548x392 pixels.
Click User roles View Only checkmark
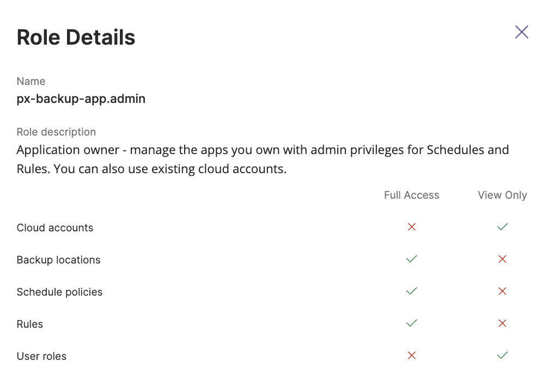coord(502,356)
